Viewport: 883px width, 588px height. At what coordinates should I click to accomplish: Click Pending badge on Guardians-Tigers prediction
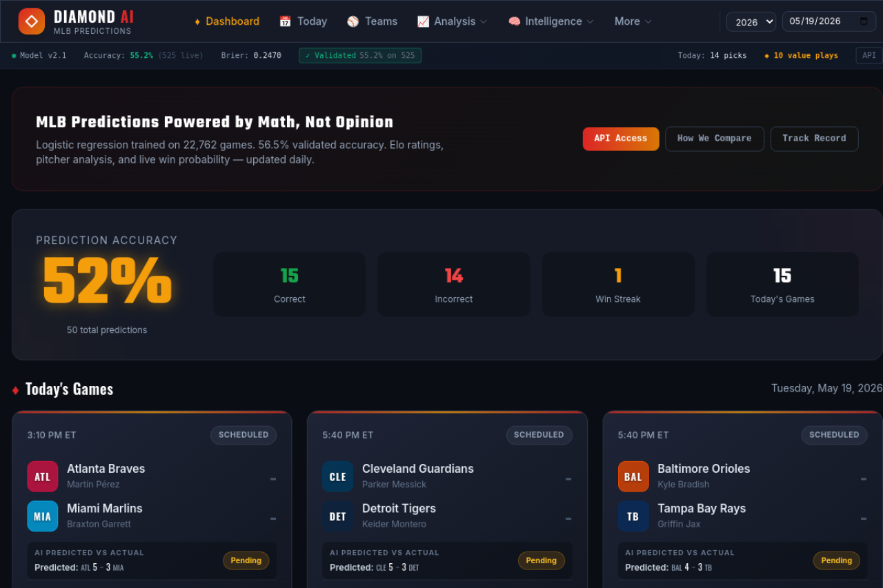542,560
